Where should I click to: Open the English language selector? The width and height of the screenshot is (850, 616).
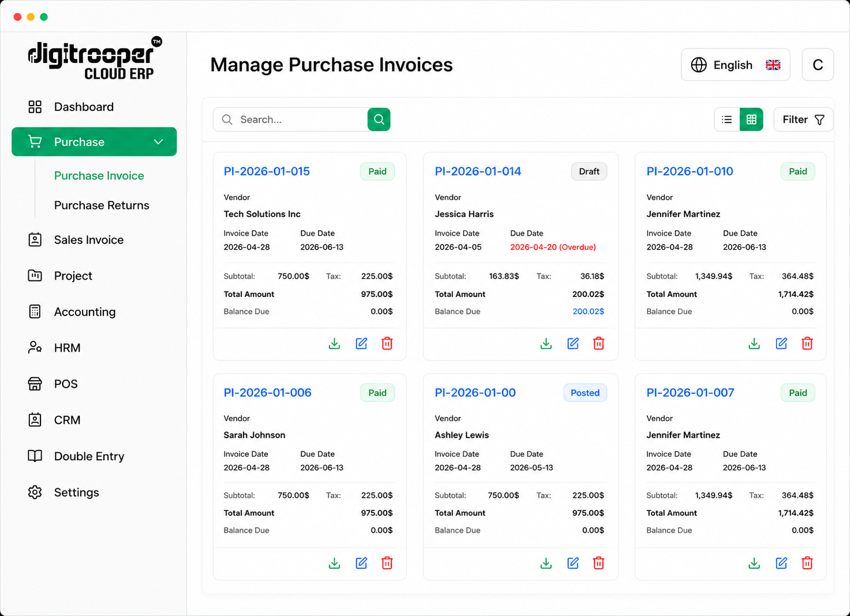point(736,65)
